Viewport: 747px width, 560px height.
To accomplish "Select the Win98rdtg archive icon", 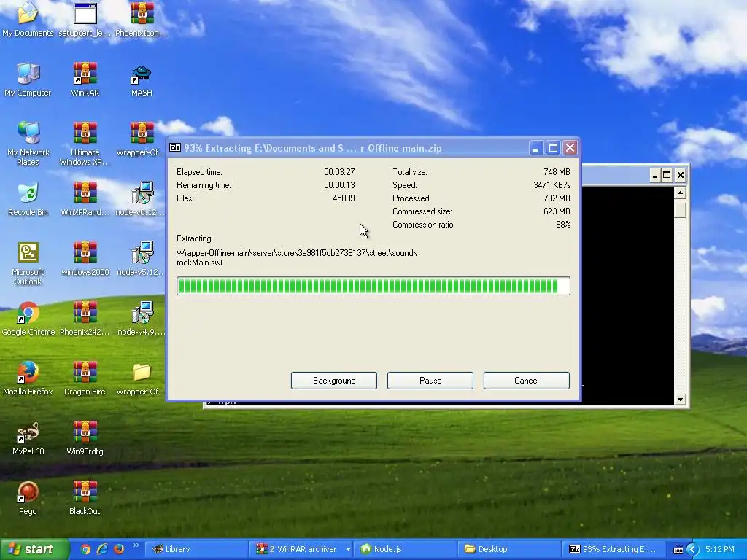I will click(85, 438).
